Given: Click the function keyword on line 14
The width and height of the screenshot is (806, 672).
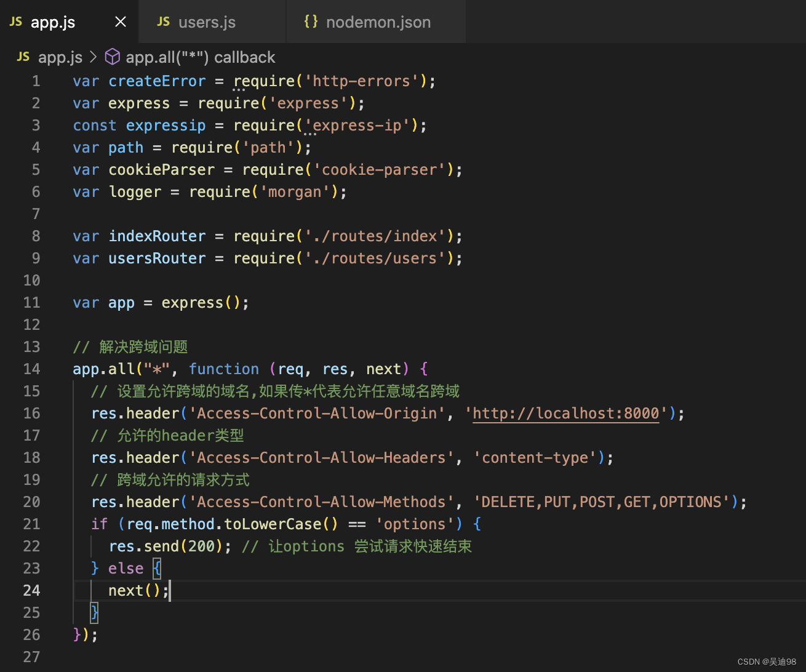Looking at the screenshot, I should tap(224, 369).
